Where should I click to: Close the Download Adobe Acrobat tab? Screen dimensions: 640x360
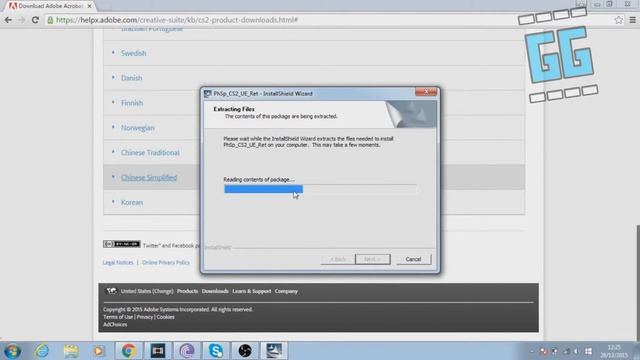[x=89, y=6]
